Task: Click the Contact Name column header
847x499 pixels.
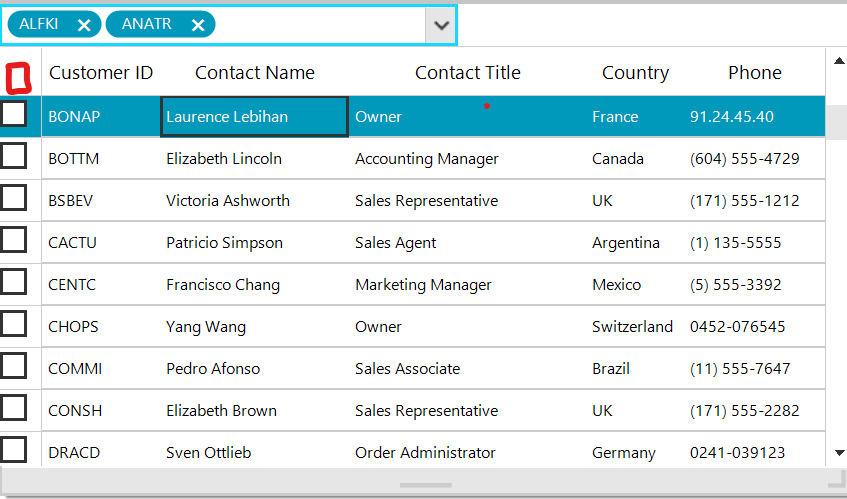Action: click(x=254, y=73)
